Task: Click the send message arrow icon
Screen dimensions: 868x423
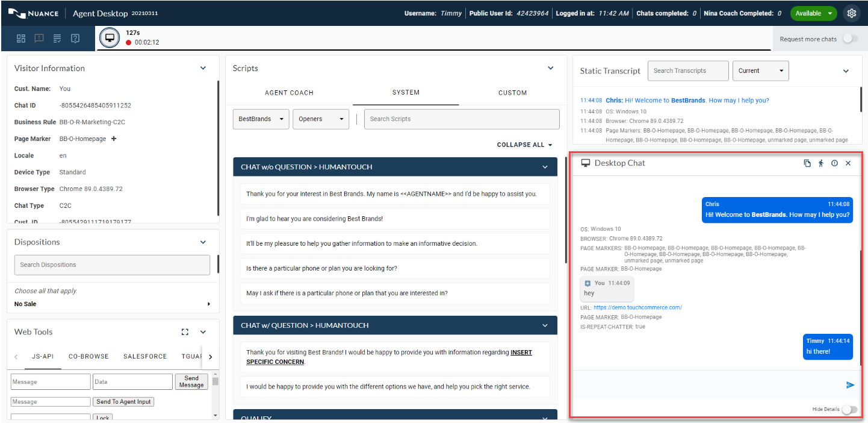Action: click(850, 385)
